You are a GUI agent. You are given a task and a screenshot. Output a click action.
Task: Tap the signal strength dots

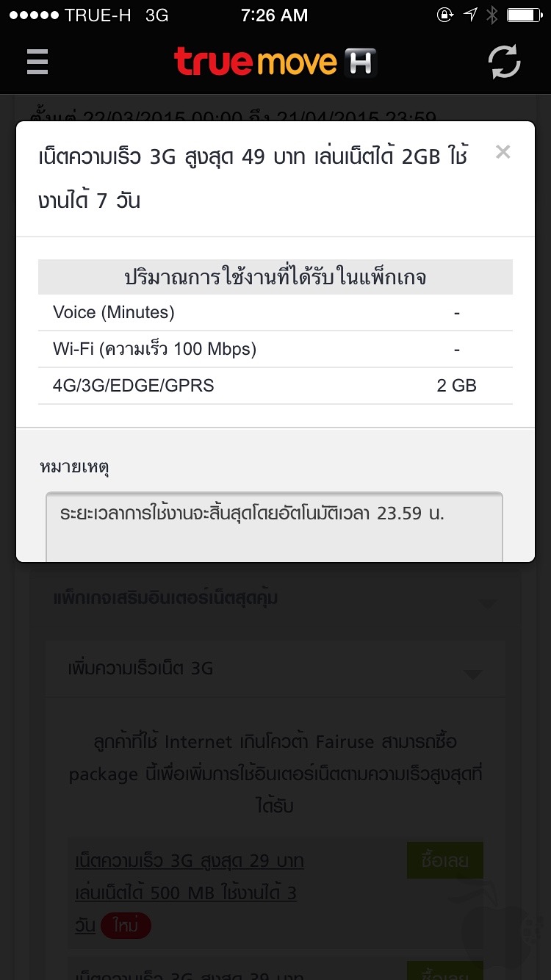[32, 15]
